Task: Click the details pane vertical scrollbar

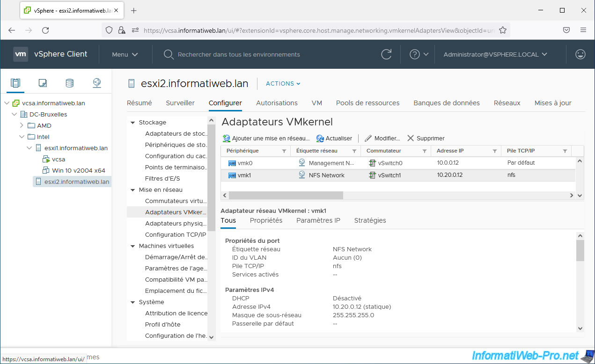Action: (x=580, y=251)
